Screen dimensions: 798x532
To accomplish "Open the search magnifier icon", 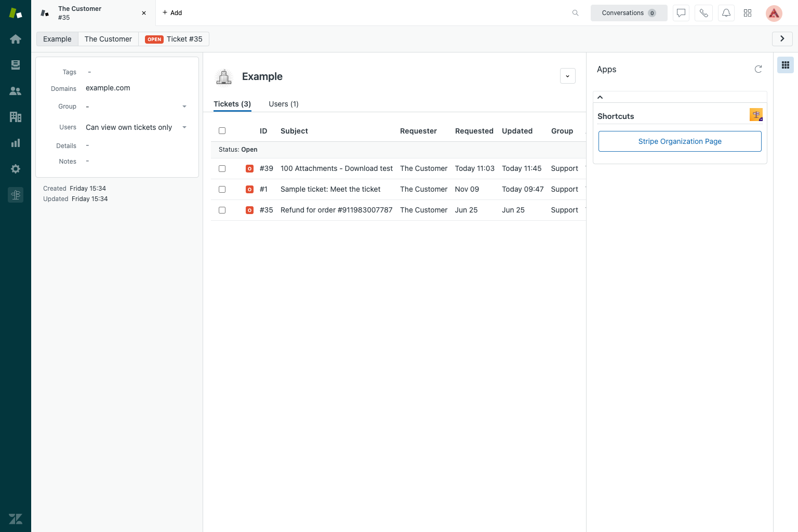I will pyautogui.click(x=575, y=13).
